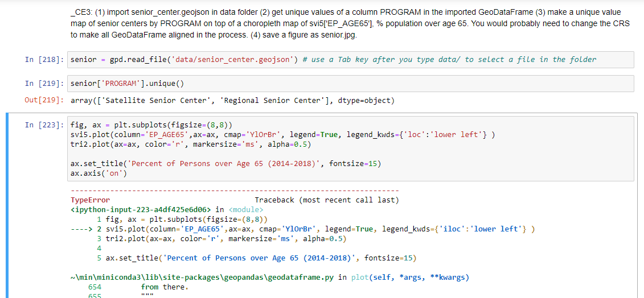The height and width of the screenshot is (298, 644).
Task: Click the ax.axis('on') line
Action: click(99, 173)
